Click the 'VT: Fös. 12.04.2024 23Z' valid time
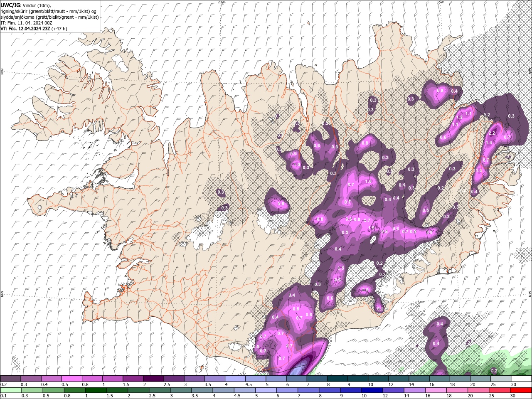 [x=25, y=29]
